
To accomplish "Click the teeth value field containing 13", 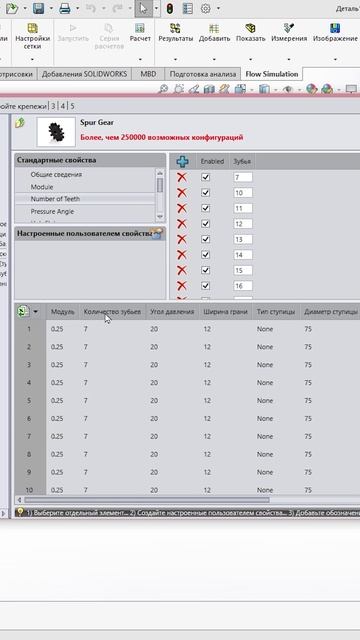I will [243, 239].
